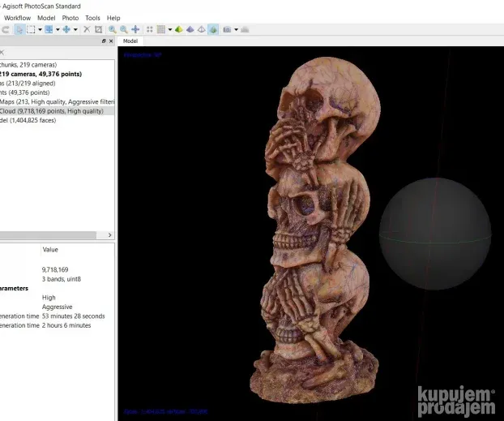
Task: Click the workspace horizontal scrollbar thumb
Action: (48, 235)
